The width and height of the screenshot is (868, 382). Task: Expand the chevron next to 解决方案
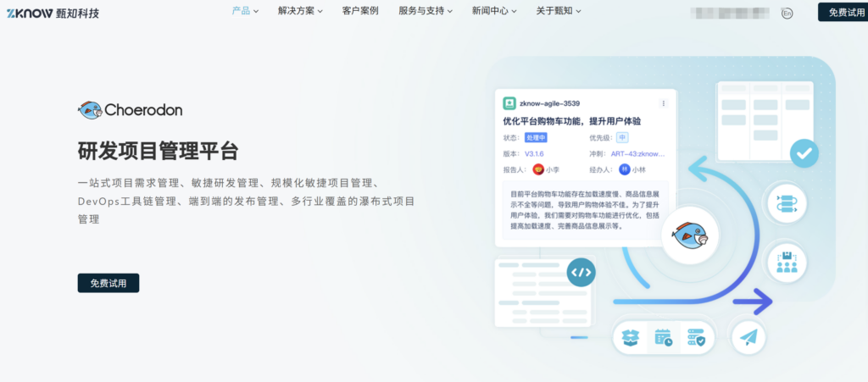click(x=320, y=11)
